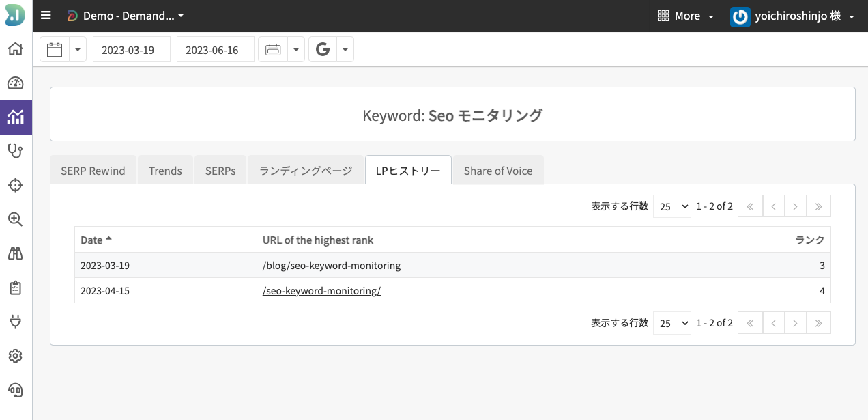Go to first page in bottom pagination
868x420 pixels.
tap(750, 323)
